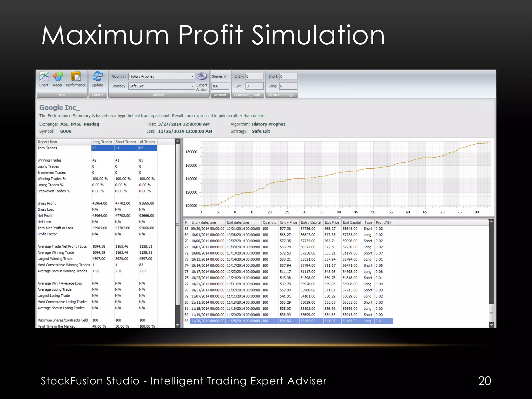Select trade row 68 entry date

click(x=208, y=229)
